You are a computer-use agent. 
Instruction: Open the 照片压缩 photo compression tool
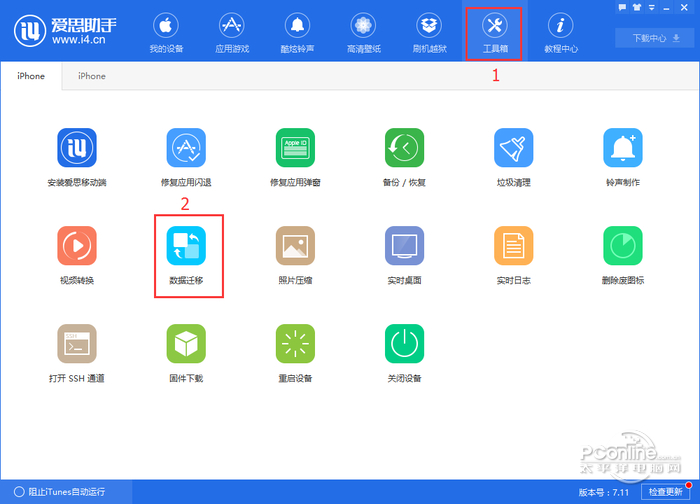click(x=295, y=255)
